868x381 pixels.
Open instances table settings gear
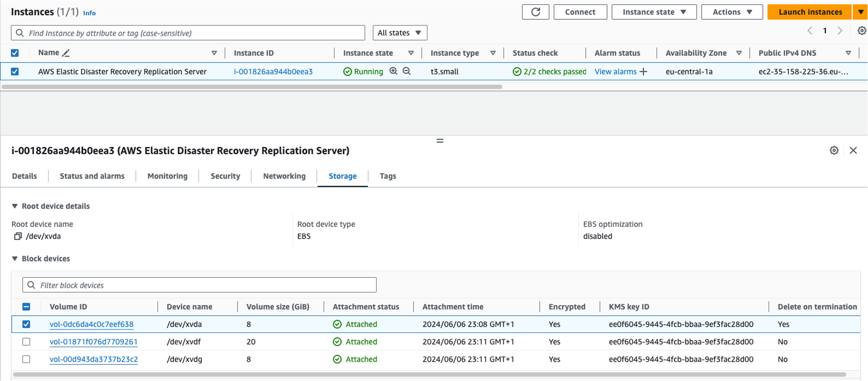coord(861,31)
